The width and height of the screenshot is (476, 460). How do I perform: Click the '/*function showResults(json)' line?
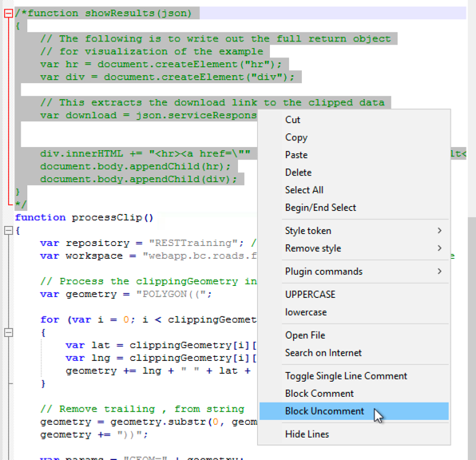pos(104,14)
